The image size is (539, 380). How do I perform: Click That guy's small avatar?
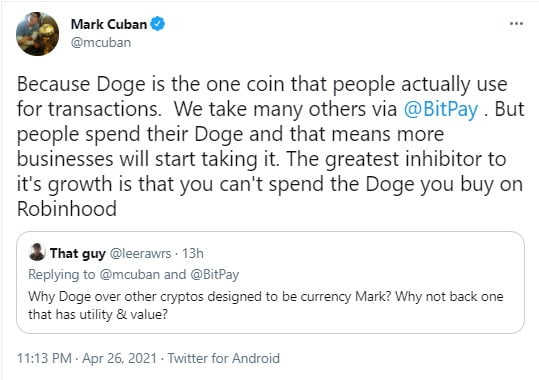pyautogui.click(x=37, y=252)
